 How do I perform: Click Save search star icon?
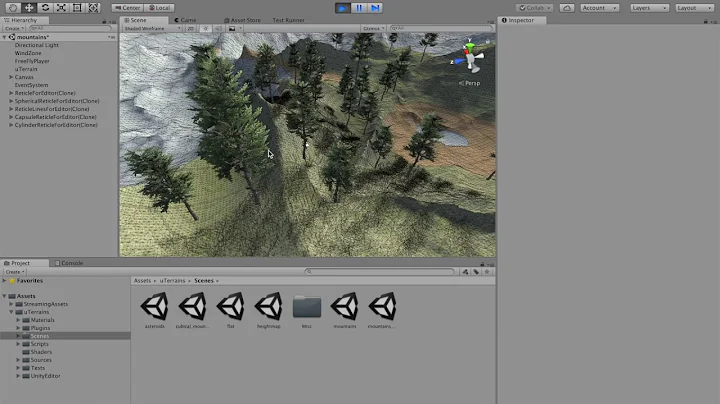[x=487, y=272]
